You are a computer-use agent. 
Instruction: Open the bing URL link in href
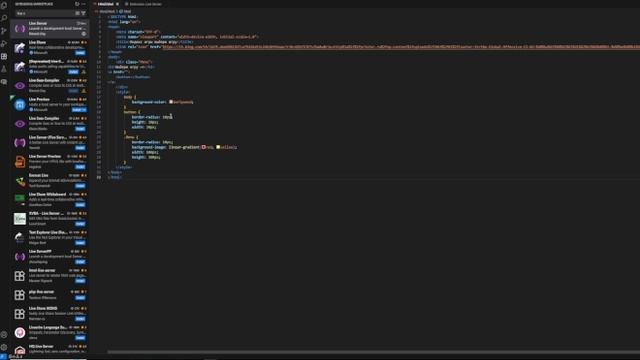[x=401, y=47]
